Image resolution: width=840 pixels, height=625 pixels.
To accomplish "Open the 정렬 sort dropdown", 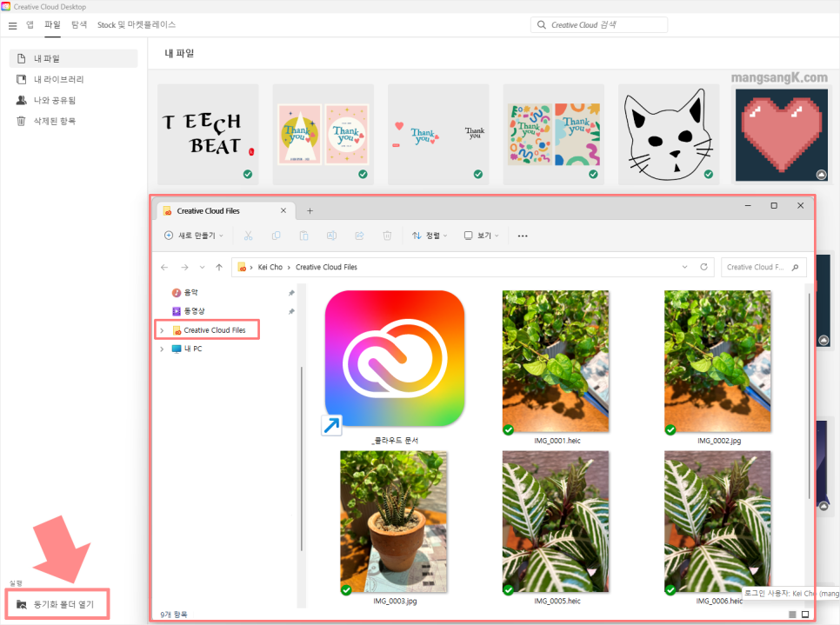I will tap(430, 236).
